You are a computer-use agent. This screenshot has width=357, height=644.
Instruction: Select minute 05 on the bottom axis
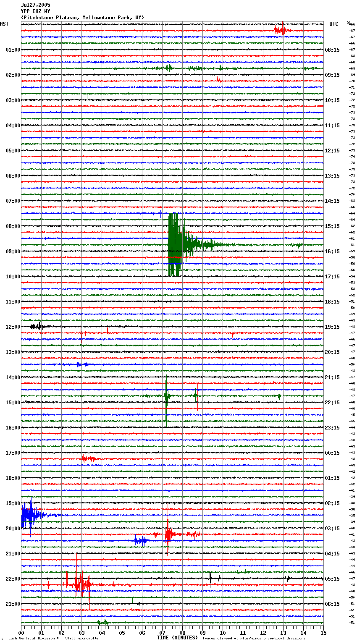pyautogui.click(x=122, y=633)
